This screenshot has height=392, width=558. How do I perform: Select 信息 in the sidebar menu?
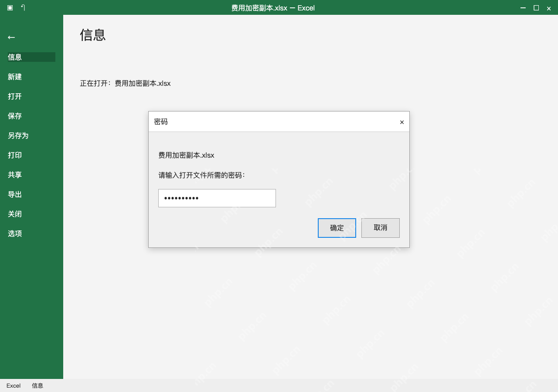tap(31, 57)
